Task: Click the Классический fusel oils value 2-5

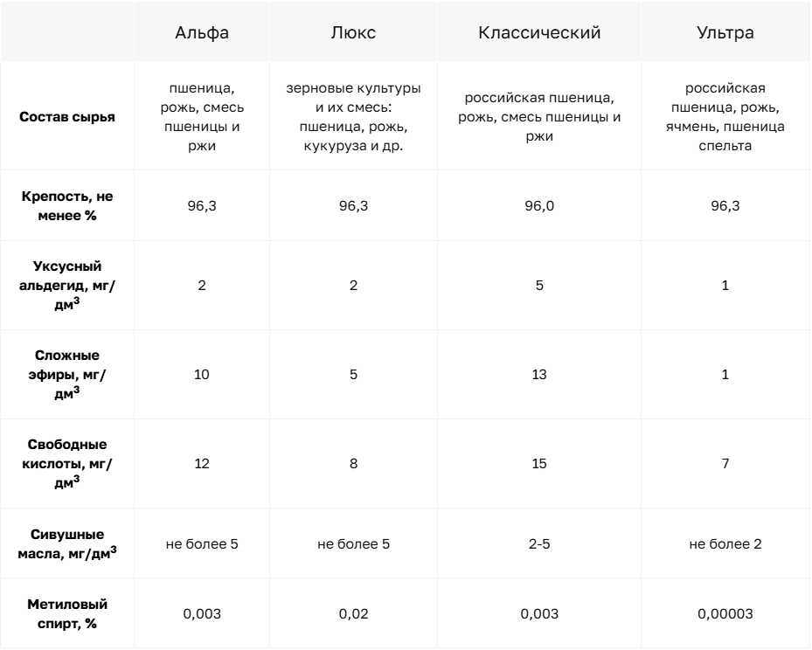Action: click(x=539, y=544)
